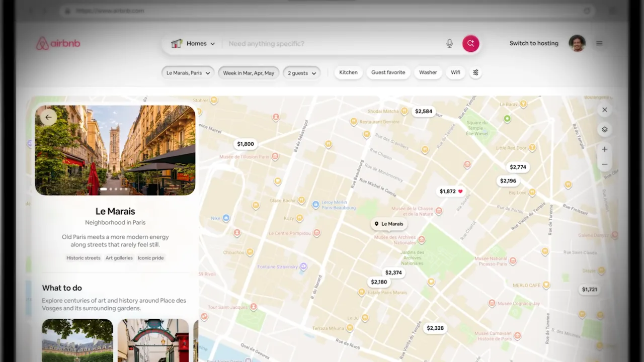Select the Iconic pride tag

point(151,258)
